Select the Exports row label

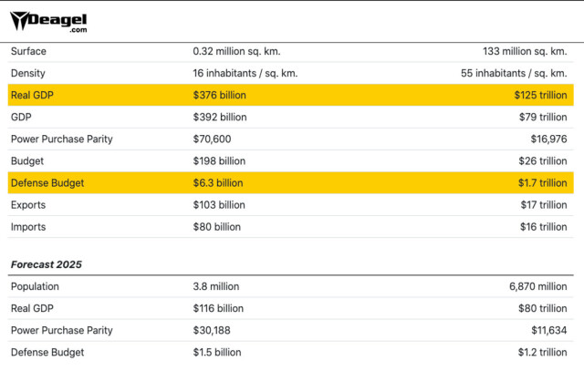pyautogui.click(x=29, y=205)
